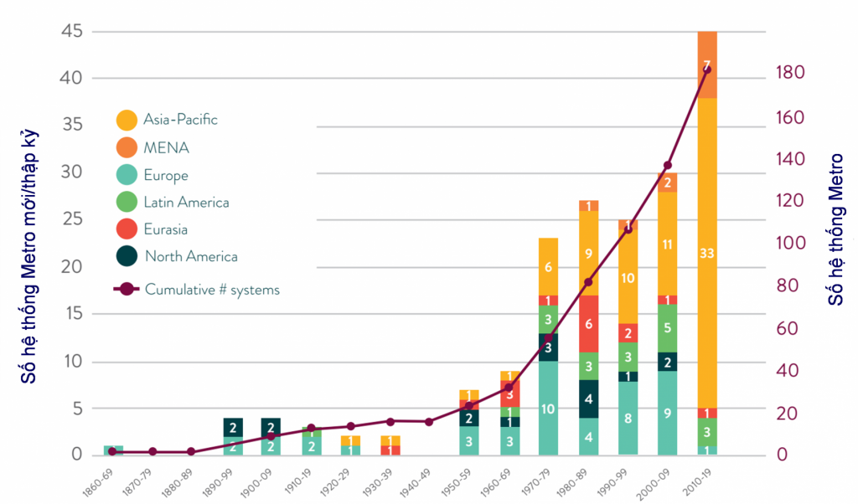Click the right axis title "Số hệ thống Metro"
The height and width of the screenshot is (504, 858).
tap(835, 229)
